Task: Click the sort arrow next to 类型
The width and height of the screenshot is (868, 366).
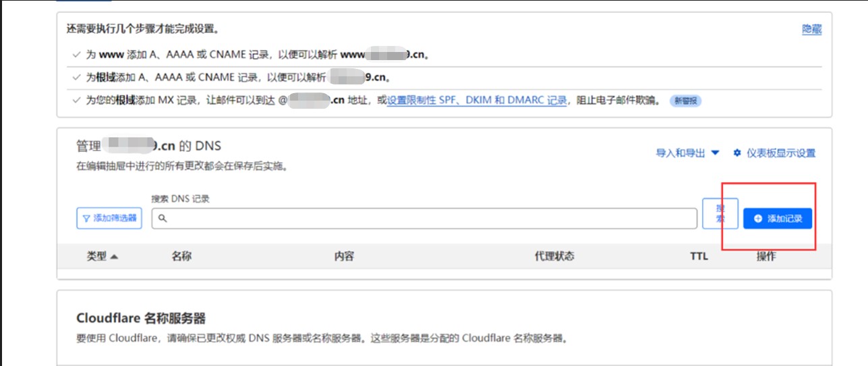Action: [x=114, y=257]
